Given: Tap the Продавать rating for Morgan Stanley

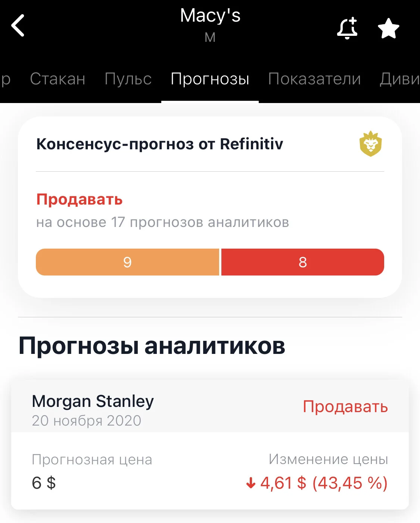Looking at the screenshot, I should pyautogui.click(x=345, y=406).
